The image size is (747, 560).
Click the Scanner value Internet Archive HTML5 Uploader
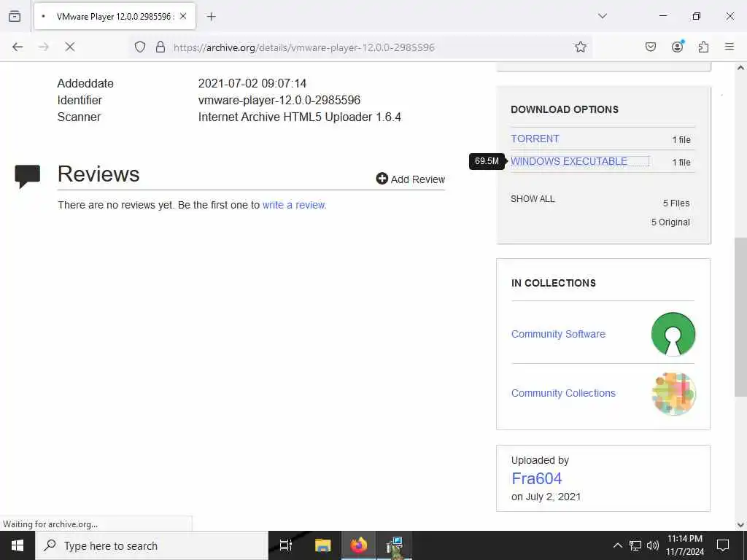point(300,117)
